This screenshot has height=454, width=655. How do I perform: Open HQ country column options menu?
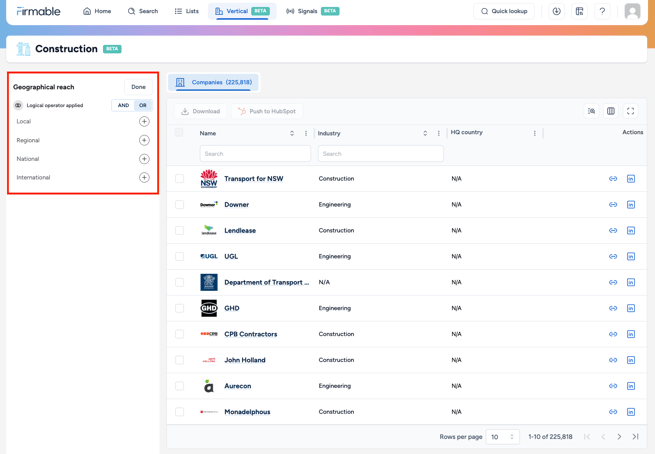[x=534, y=133]
